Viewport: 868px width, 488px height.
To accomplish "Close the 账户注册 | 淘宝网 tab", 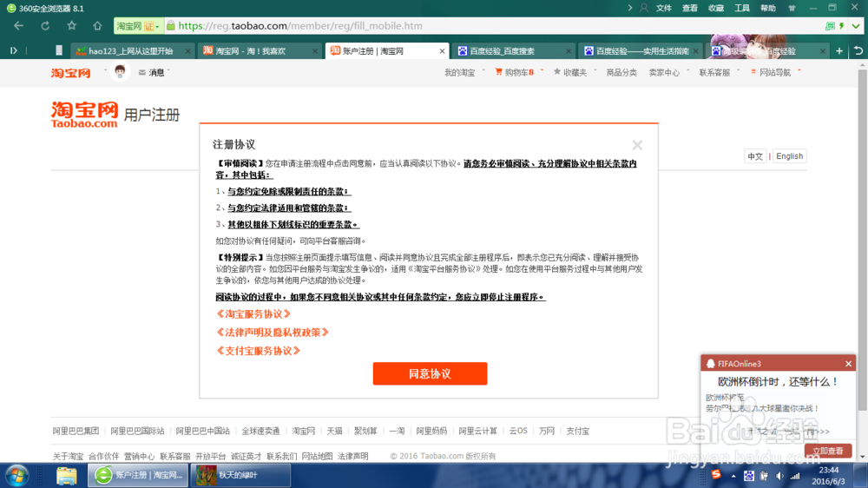I will (442, 51).
